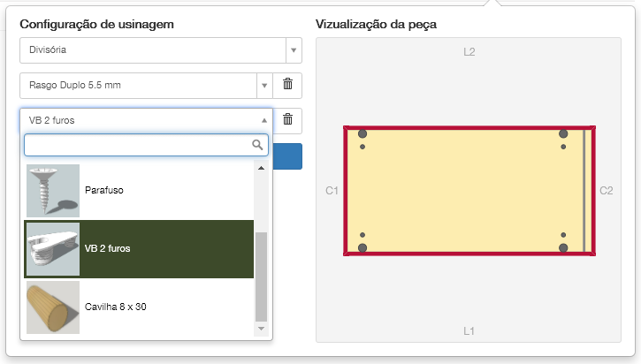Screen dimensions: 641x364
Task: Open the Divisória dropdown
Action: click(294, 50)
